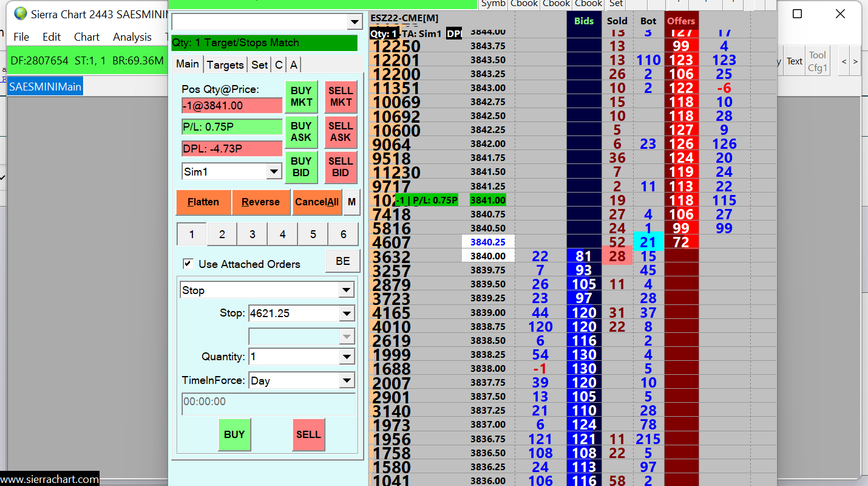Click the BUY ASK button
This screenshot has height=486, width=868.
point(301,132)
